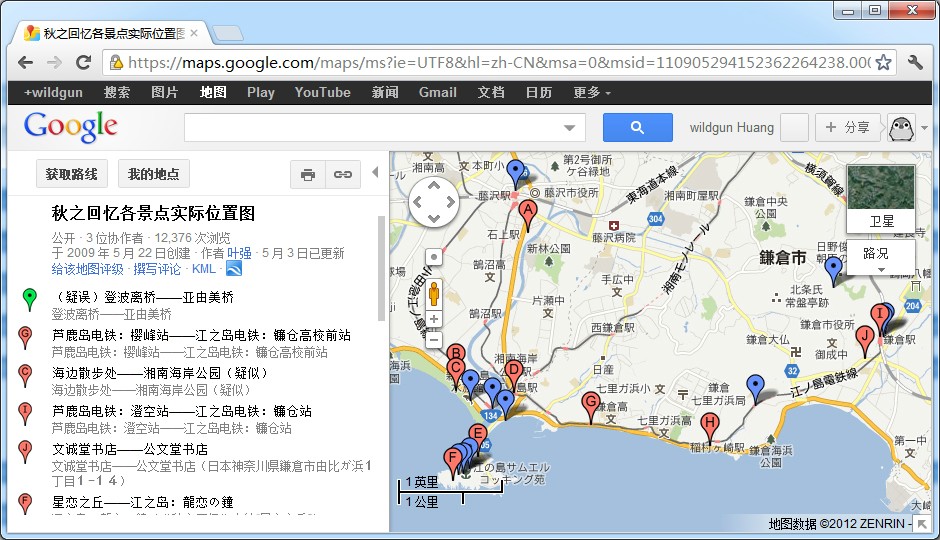Open the search box options arrow

coord(570,128)
